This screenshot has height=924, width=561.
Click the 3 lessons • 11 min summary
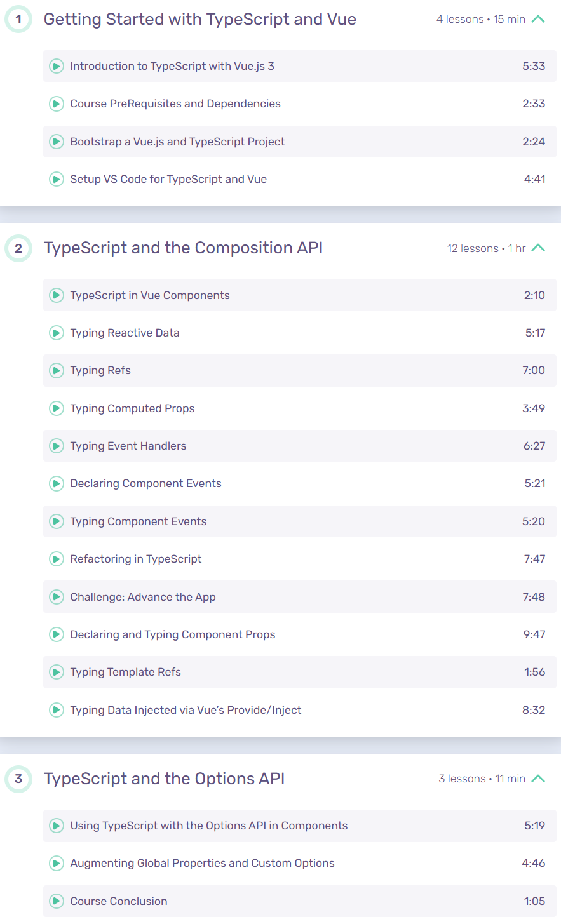click(482, 779)
